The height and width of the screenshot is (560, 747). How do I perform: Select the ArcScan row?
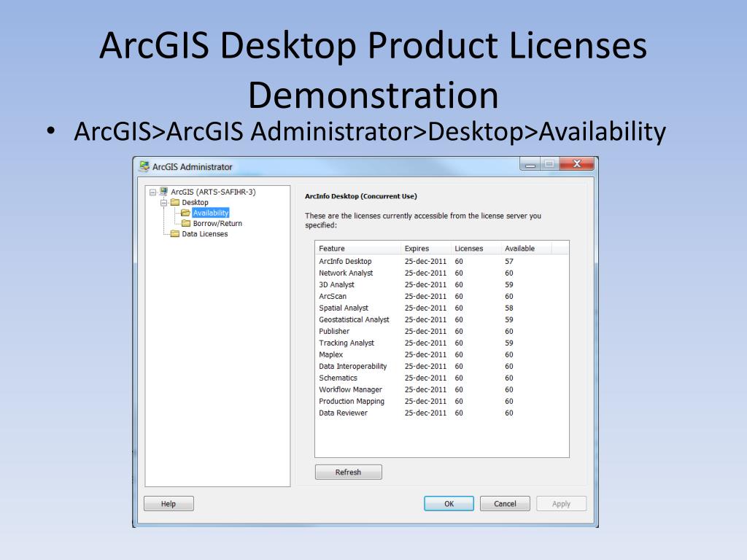(x=441, y=296)
